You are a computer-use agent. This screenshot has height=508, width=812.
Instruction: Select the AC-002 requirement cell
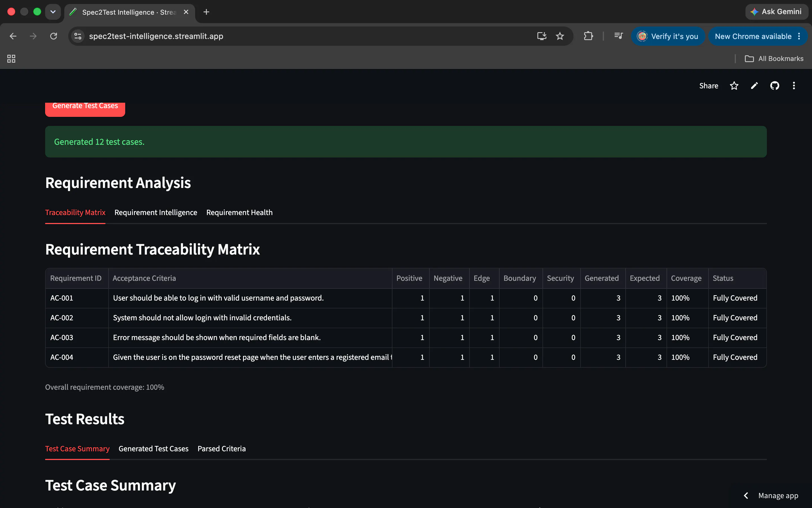77,318
